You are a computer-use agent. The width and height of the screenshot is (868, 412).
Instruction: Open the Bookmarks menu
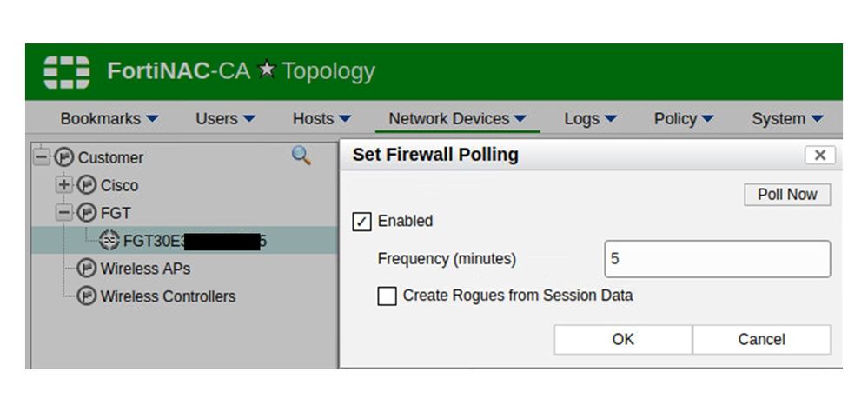click(x=109, y=119)
